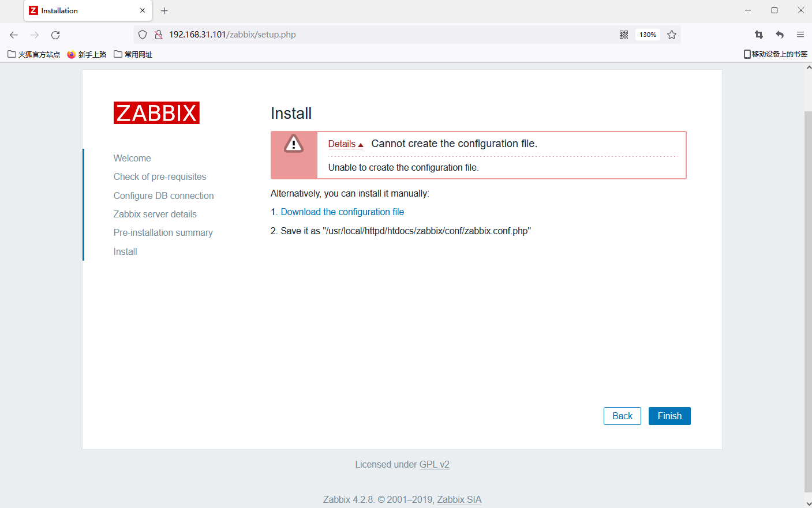Open the screenshot tool icon in the toolbar
This screenshot has width=812, height=508.
tap(758, 34)
